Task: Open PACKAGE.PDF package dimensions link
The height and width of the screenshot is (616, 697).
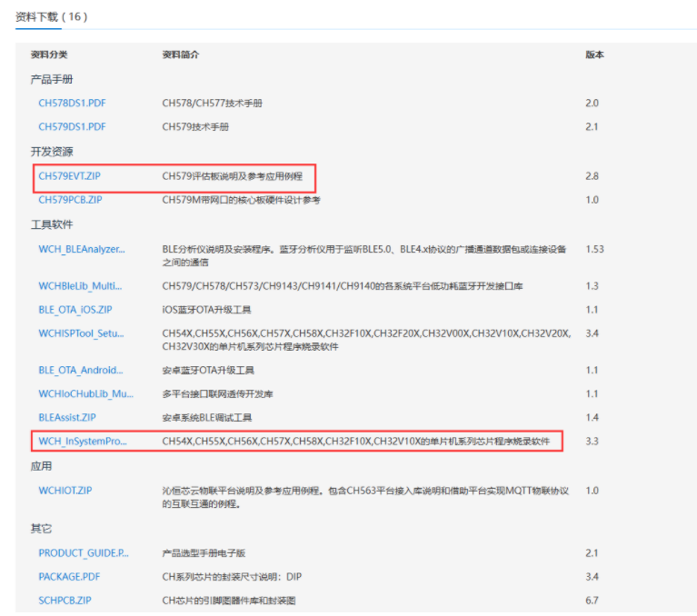Action: tap(69, 576)
